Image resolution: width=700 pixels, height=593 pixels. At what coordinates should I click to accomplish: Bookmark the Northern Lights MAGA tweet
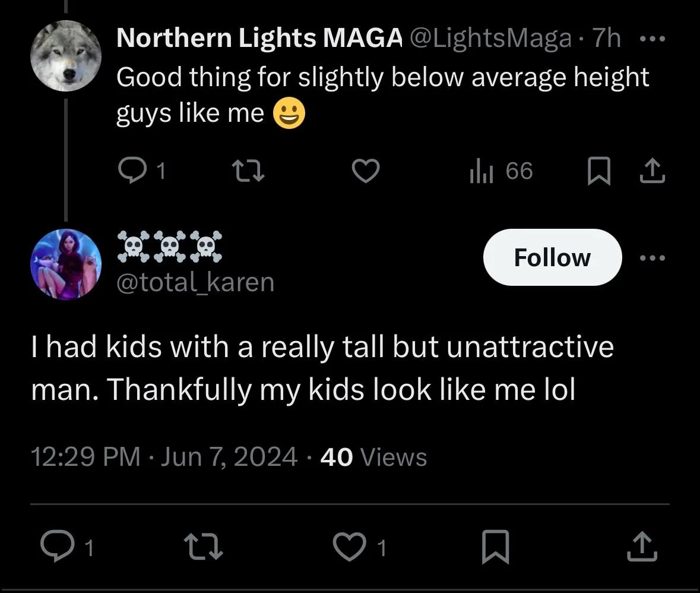598,171
